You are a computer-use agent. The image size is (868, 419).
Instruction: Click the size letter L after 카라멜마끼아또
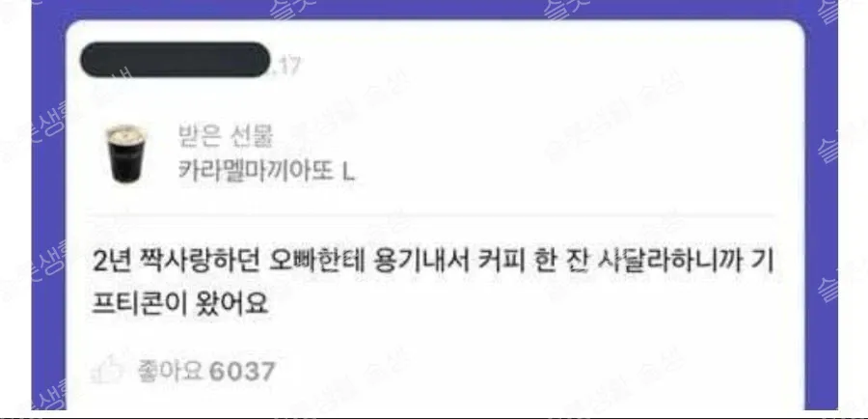(347, 173)
